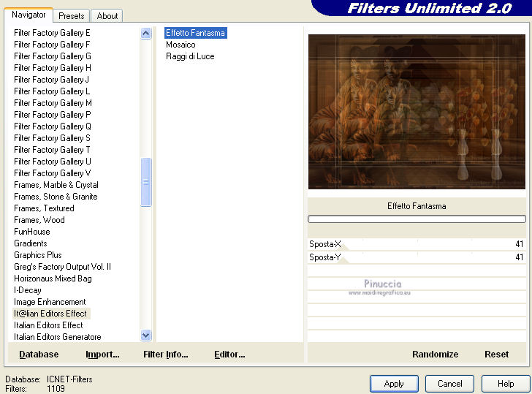Select Italian Editors Effect category
Viewport: 532px width, 394px height.
[x=48, y=325]
